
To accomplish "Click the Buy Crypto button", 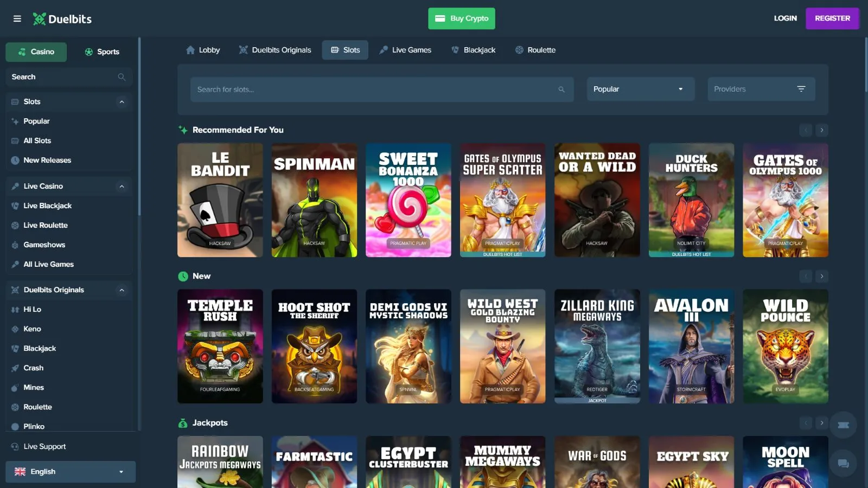I will 461,18.
